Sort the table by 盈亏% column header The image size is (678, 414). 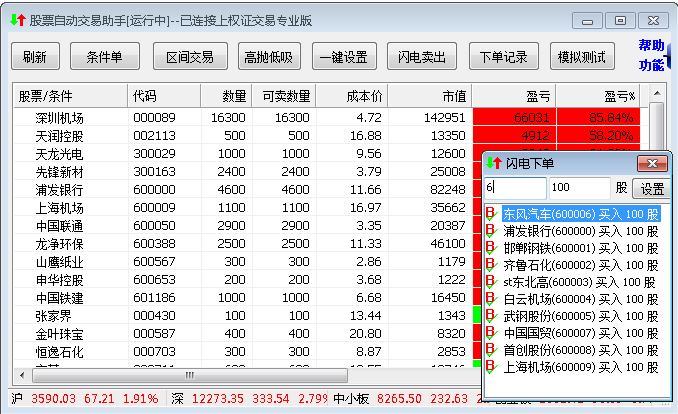click(x=620, y=96)
